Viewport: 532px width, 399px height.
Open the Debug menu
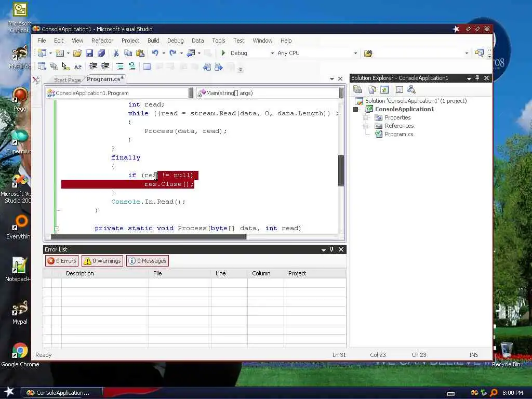point(176,41)
